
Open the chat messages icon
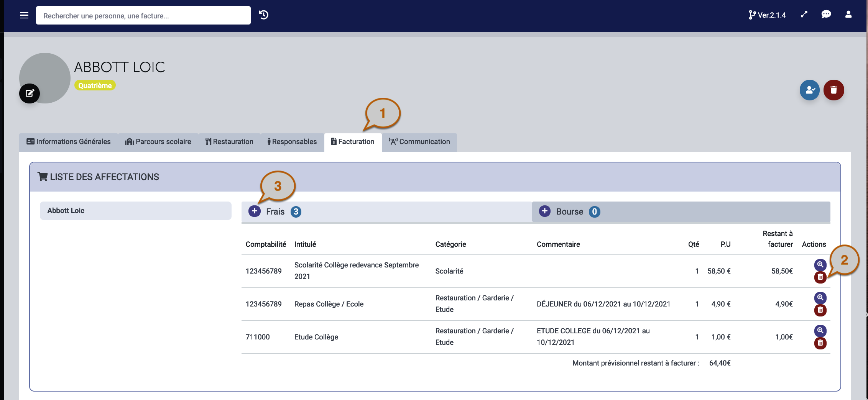pyautogui.click(x=826, y=15)
